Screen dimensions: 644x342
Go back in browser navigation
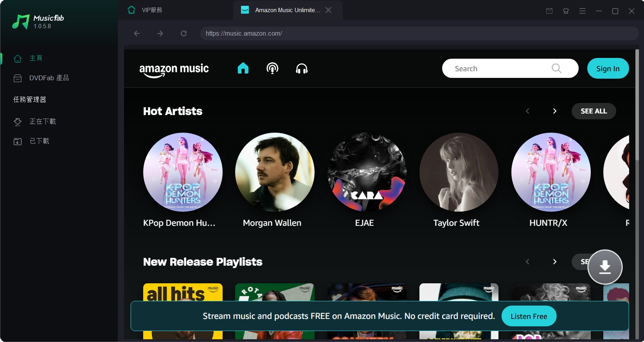pyautogui.click(x=137, y=34)
